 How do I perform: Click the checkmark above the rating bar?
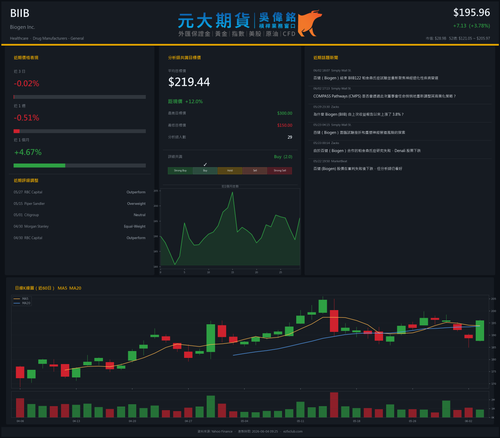tap(205, 164)
